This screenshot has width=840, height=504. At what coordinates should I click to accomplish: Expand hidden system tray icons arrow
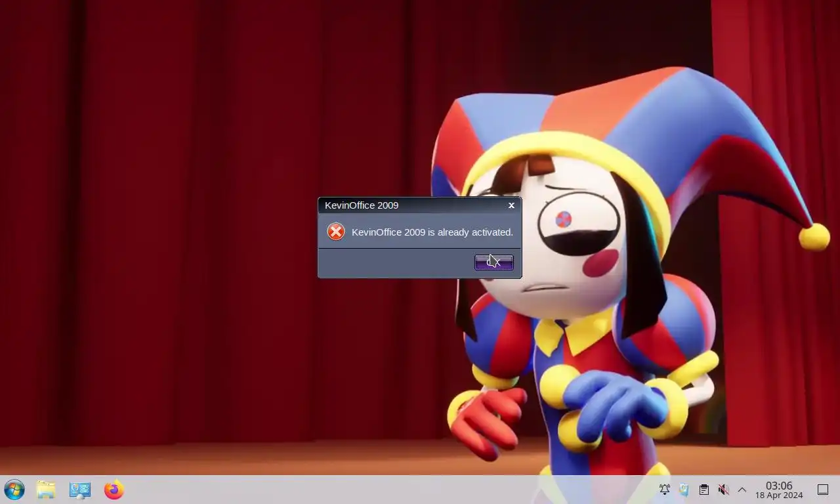[742, 490]
